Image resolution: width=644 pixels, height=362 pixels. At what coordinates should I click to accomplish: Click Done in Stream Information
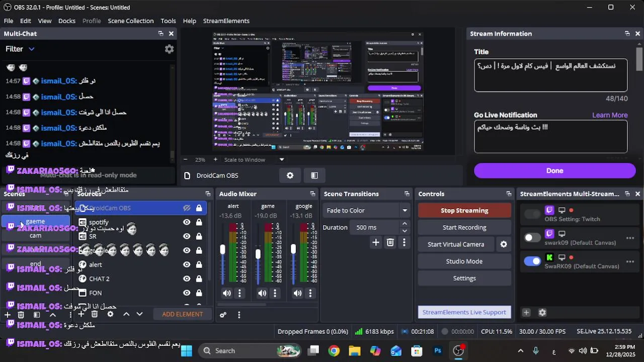point(554,170)
